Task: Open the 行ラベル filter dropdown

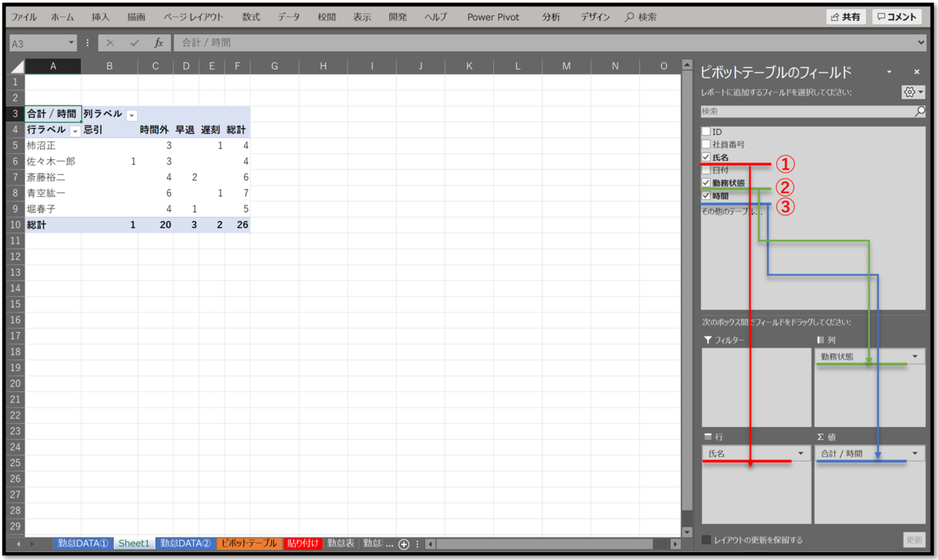Action: (x=75, y=130)
